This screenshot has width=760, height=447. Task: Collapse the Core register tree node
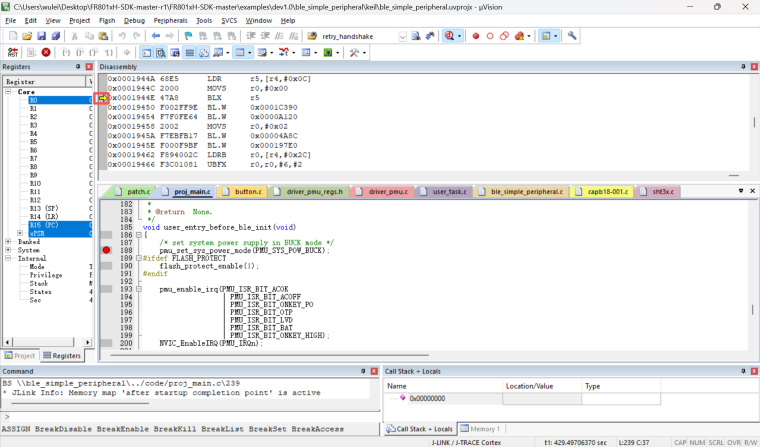8,91
